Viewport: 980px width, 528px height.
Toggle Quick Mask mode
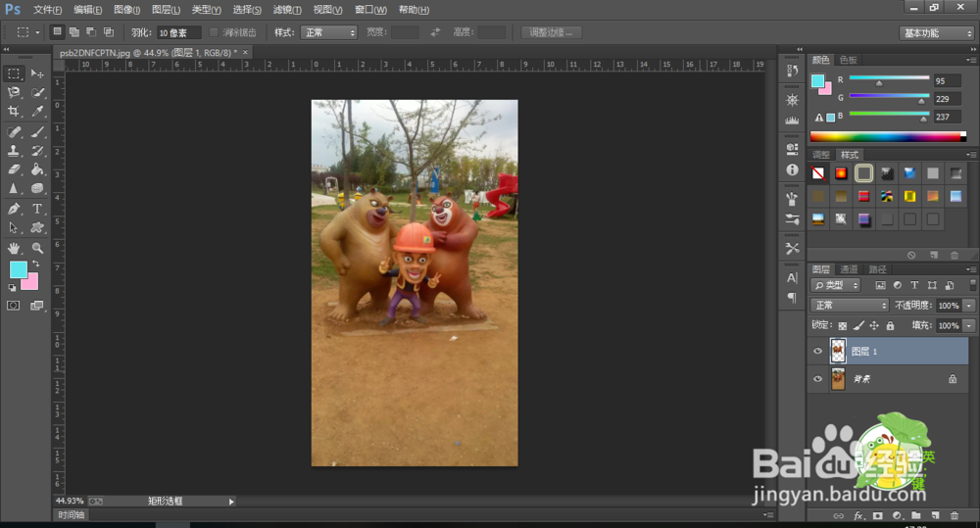click(13, 306)
